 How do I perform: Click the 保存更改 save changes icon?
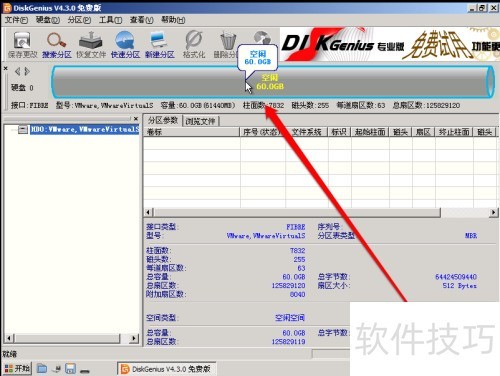(22, 44)
